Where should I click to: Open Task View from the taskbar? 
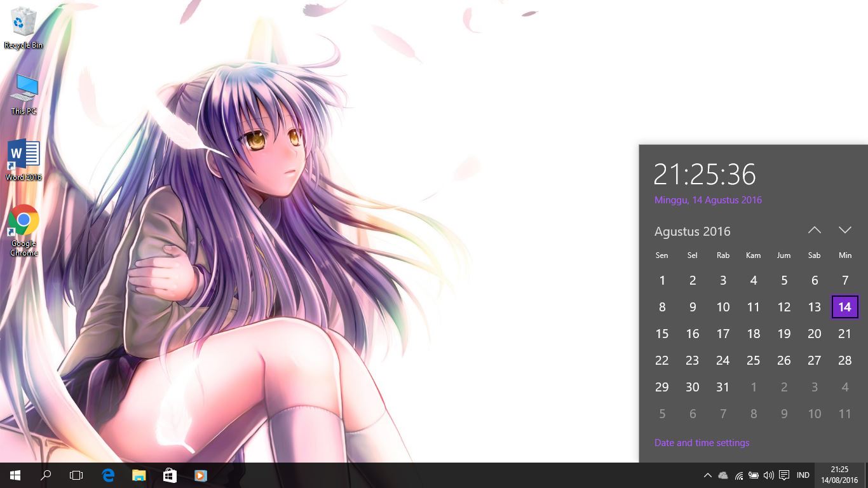point(76,475)
